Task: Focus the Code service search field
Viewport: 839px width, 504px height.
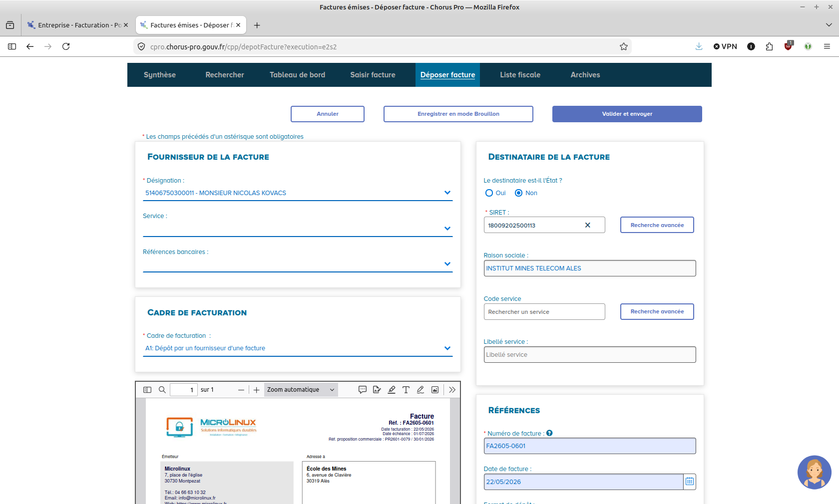Action: tap(544, 312)
